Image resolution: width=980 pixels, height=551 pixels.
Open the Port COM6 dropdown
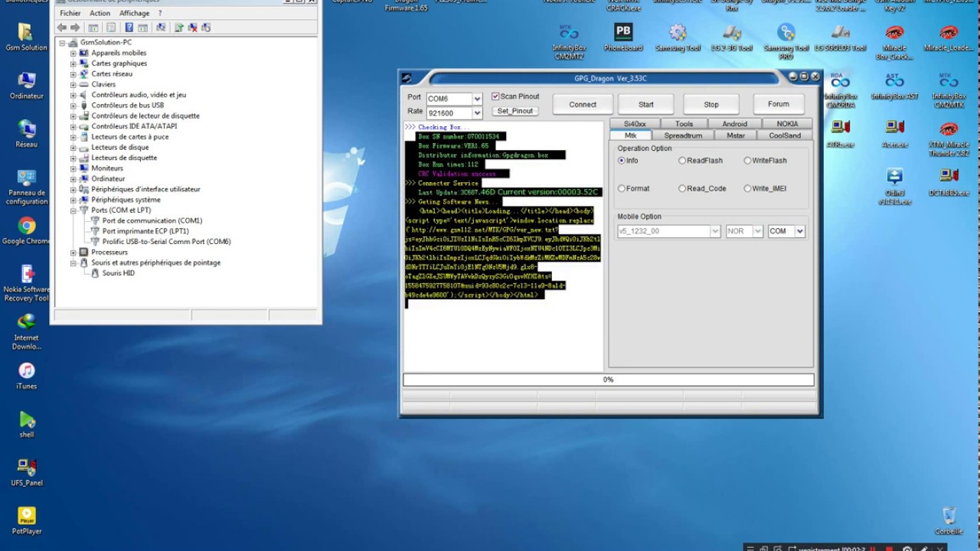(x=477, y=99)
